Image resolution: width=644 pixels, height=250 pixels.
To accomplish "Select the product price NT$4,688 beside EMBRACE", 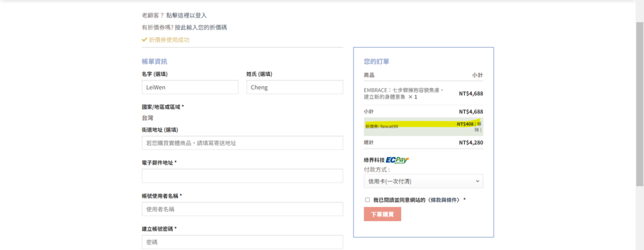I will 471,93.
